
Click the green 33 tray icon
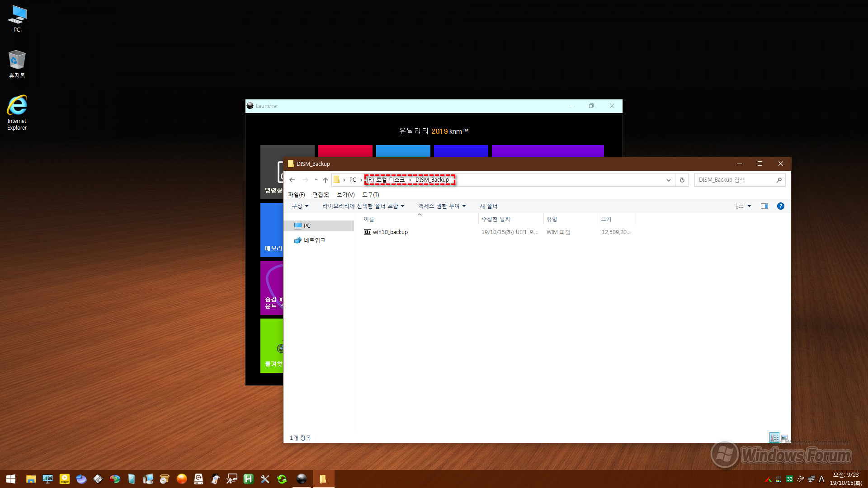[x=789, y=479]
